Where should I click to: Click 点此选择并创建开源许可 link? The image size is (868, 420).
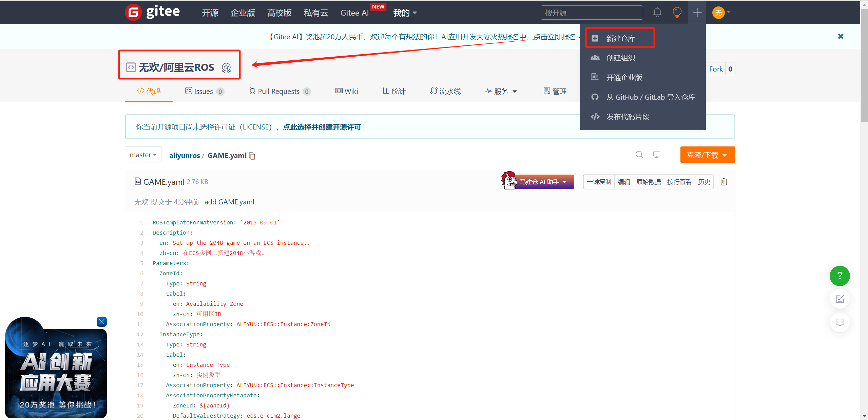click(322, 127)
